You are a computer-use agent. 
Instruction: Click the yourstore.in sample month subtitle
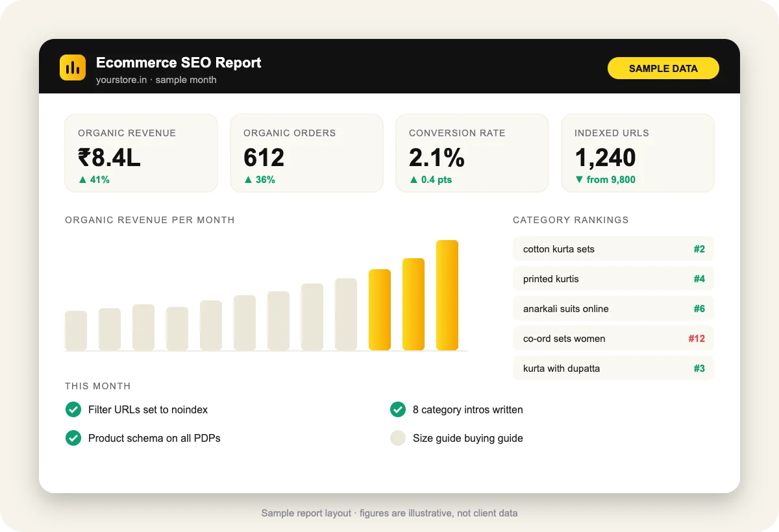click(156, 80)
